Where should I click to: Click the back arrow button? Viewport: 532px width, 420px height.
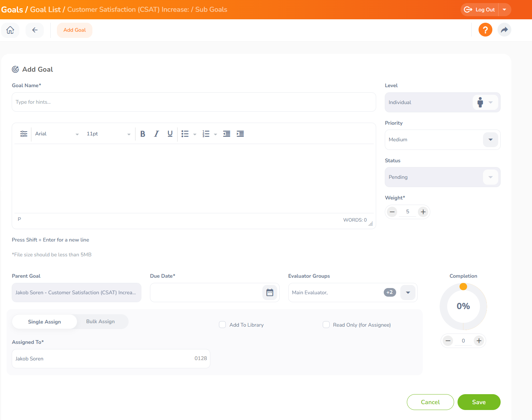[35, 30]
